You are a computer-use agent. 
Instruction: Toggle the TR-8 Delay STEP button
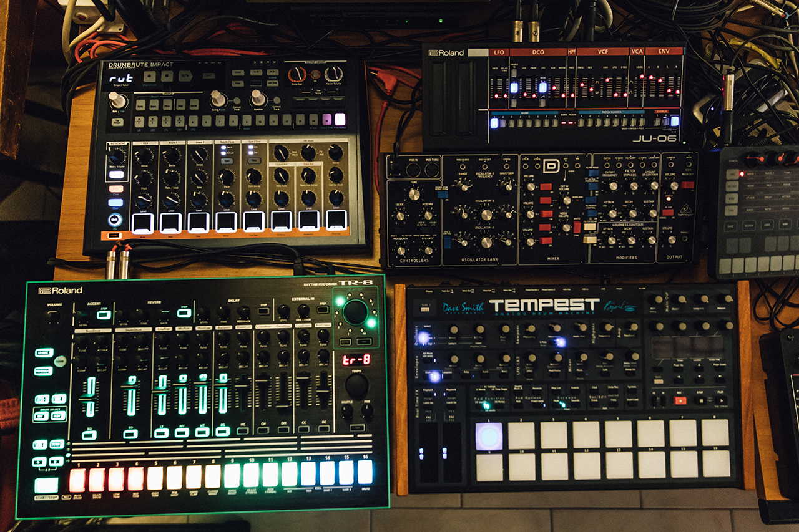[x=263, y=311]
